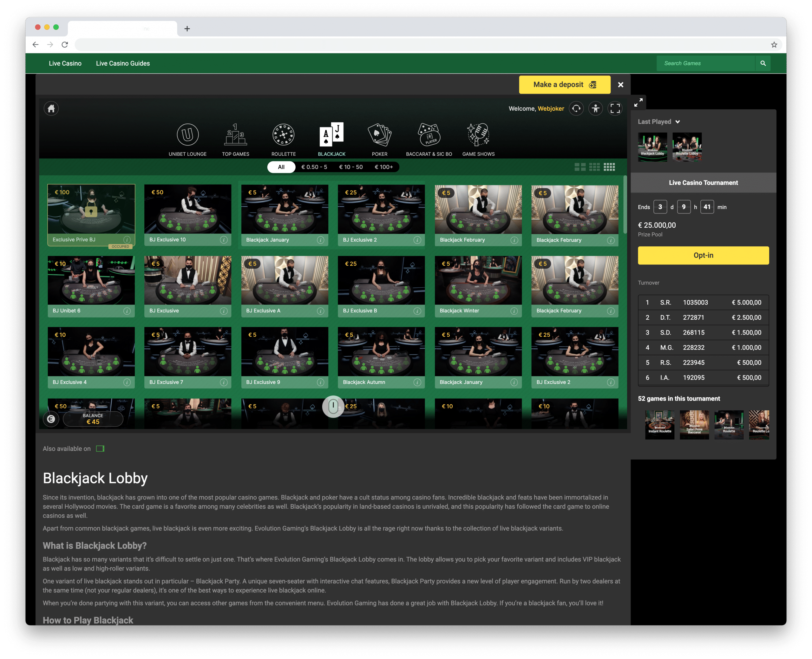
Task: Toggle fullscreen mode in lobby header
Action: pos(615,108)
